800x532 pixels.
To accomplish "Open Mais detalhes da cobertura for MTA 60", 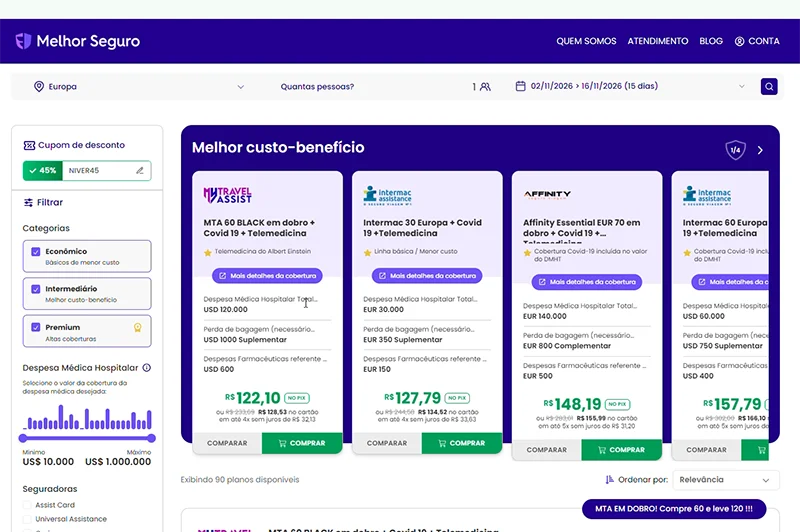I will tap(267, 276).
